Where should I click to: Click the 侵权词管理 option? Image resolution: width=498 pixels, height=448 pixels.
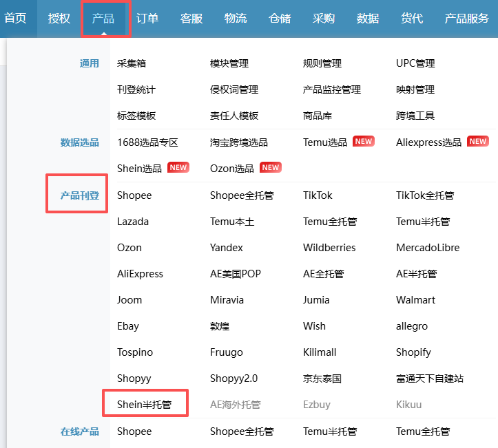tap(234, 89)
